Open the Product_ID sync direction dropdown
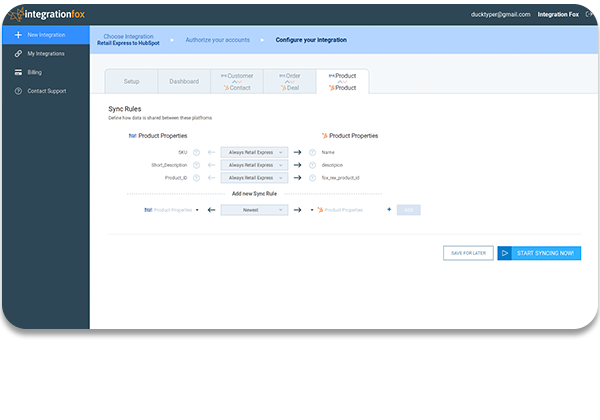The image size is (600, 420). 254,178
